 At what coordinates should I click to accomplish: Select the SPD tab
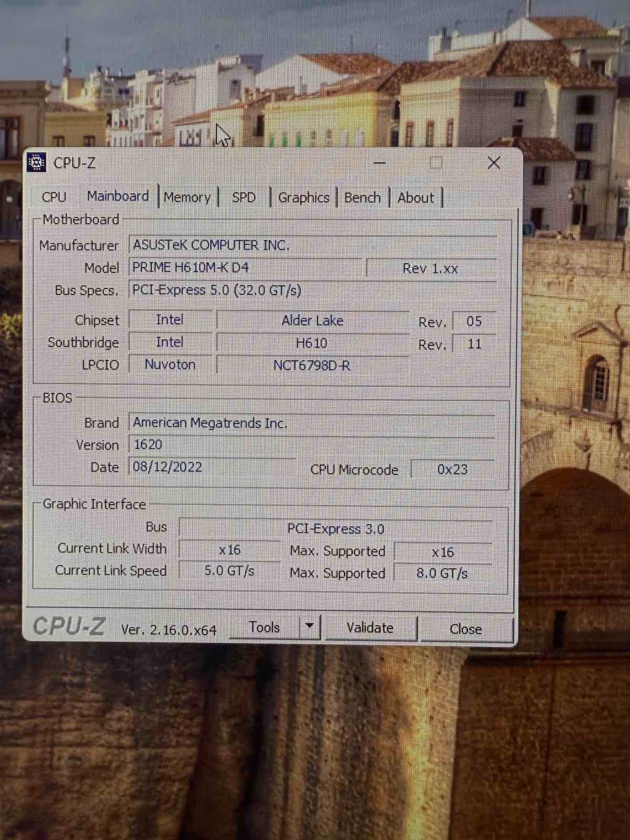(244, 197)
